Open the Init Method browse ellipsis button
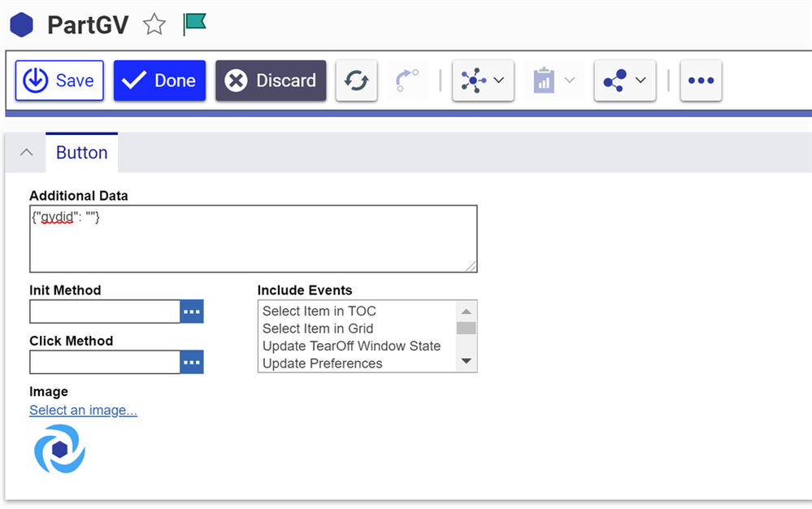The image size is (812, 509). pyautogui.click(x=192, y=311)
